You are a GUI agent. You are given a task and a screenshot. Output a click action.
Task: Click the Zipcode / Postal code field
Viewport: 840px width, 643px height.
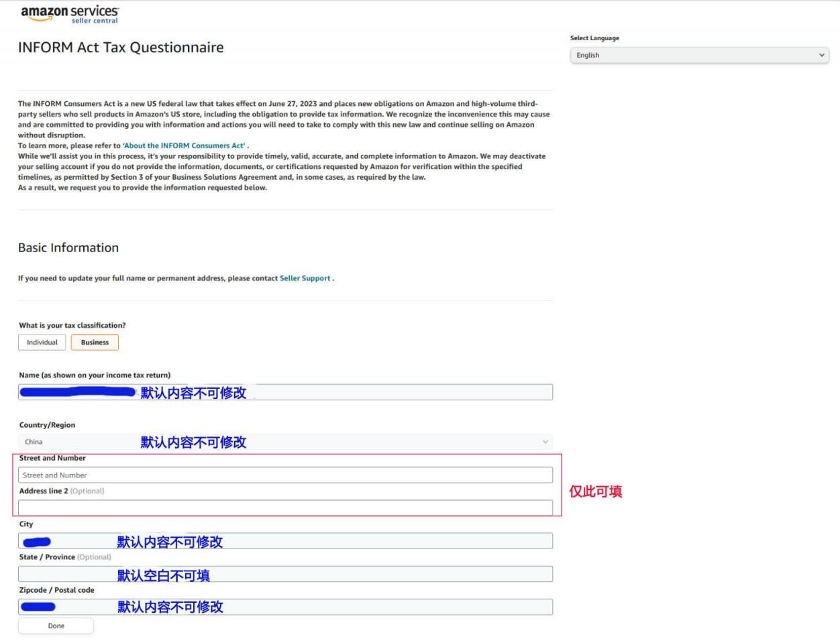point(285,607)
